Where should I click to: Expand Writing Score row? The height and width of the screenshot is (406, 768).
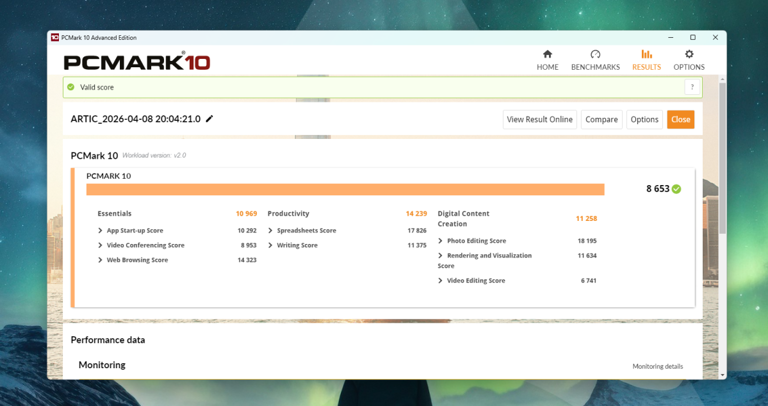270,245
